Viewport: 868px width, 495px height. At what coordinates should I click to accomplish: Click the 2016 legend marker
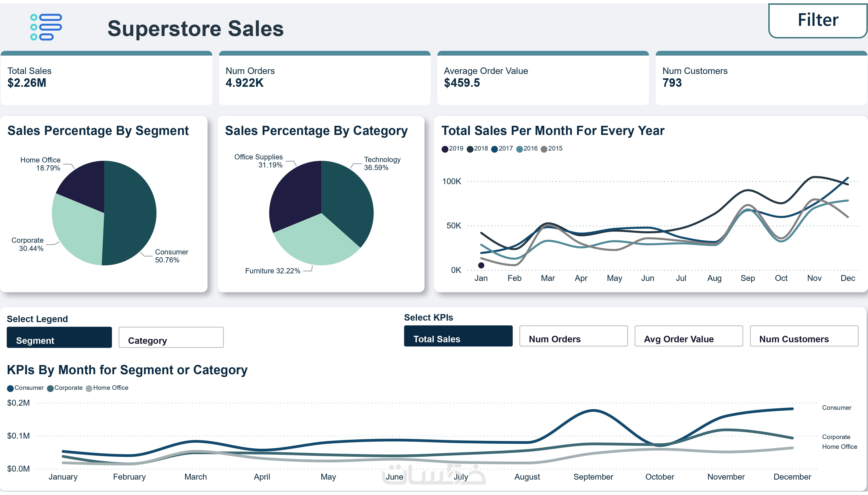tap(519, 149)
